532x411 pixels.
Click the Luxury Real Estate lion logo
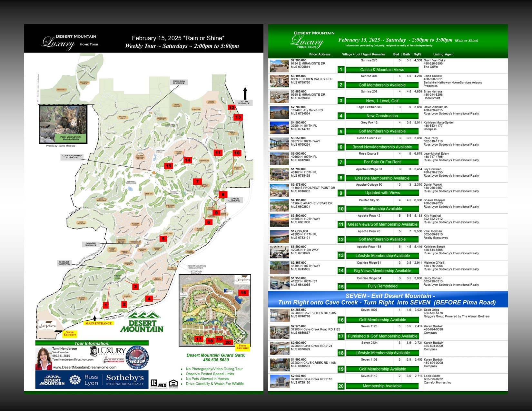(108, 351)
